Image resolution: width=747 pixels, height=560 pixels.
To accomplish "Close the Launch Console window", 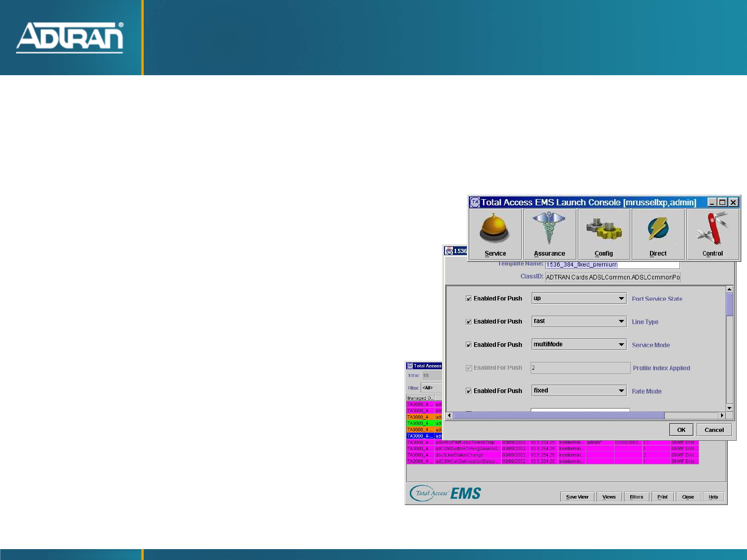I will (x=733, y=202).
